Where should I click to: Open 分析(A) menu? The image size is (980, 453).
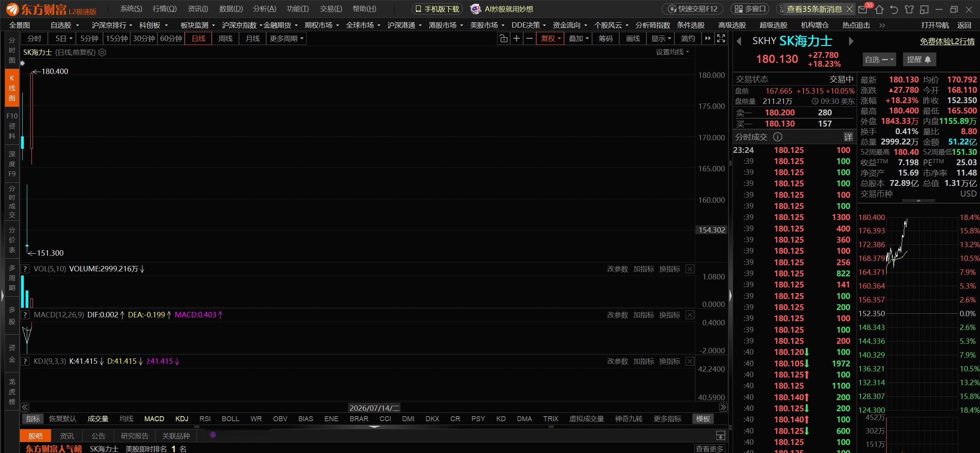pos(265,9)
